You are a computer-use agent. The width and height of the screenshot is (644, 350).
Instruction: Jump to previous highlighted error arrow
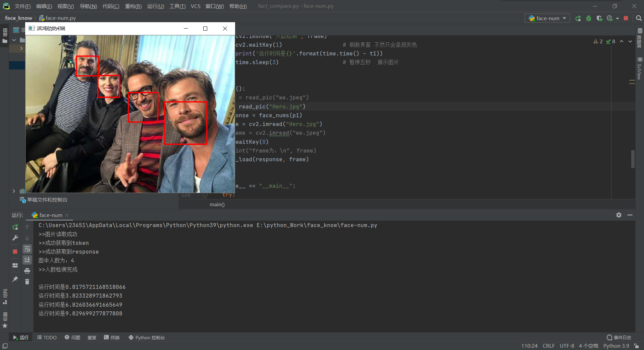pos(622,41)
